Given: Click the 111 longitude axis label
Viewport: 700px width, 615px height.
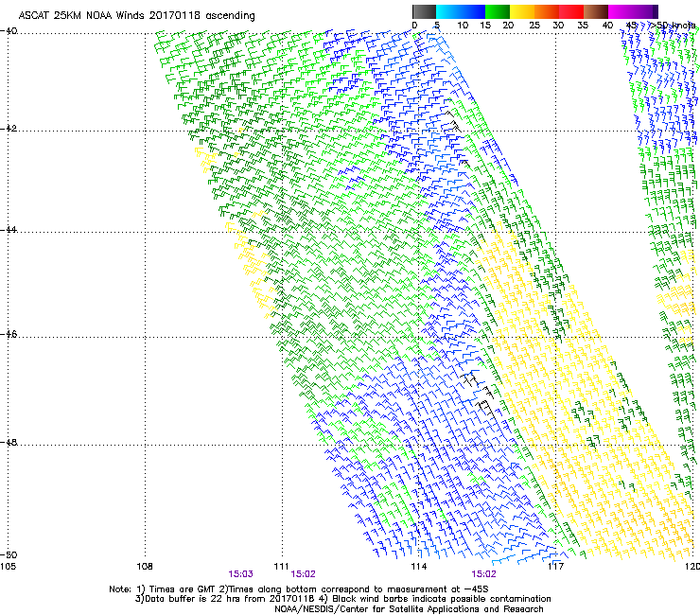Looking at the screenshot, I should click(281, 567).
